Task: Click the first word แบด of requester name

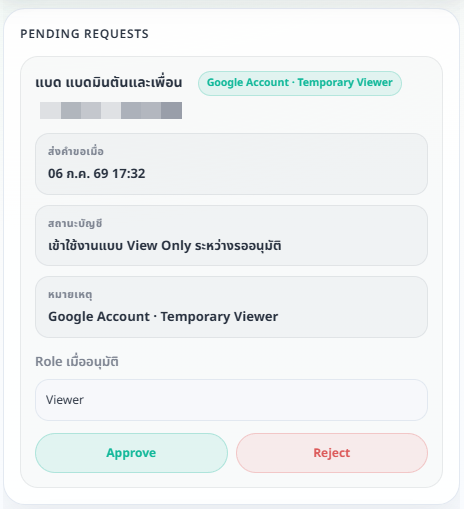Action: tap(48, 83)
